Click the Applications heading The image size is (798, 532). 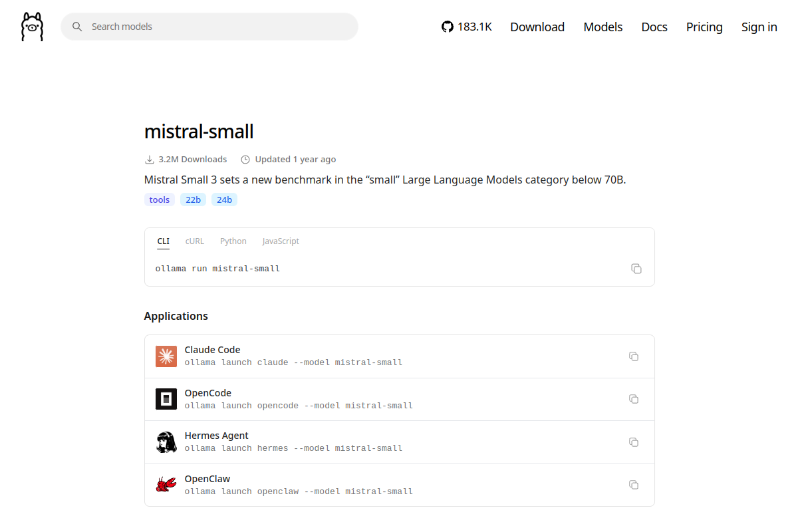tap(176, 316)
